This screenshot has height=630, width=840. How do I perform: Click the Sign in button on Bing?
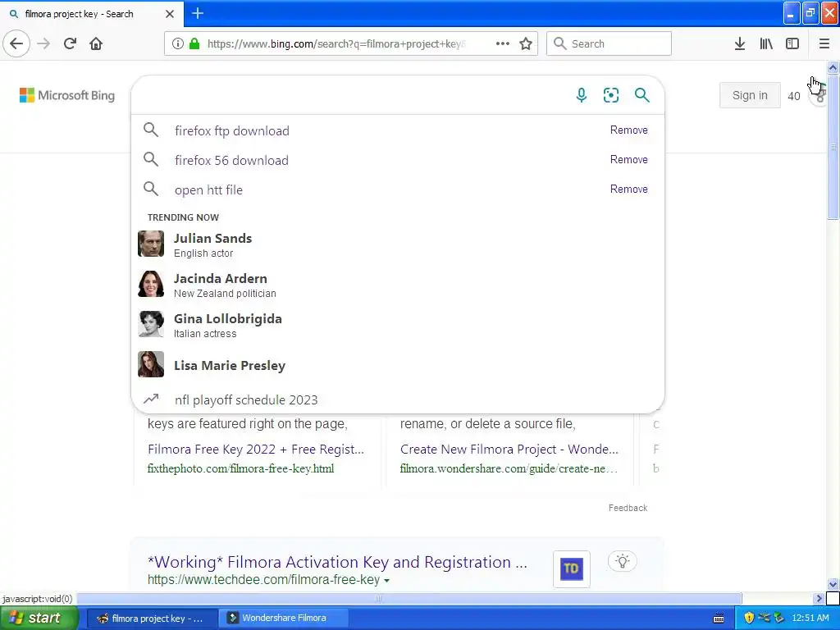point(750,95)
